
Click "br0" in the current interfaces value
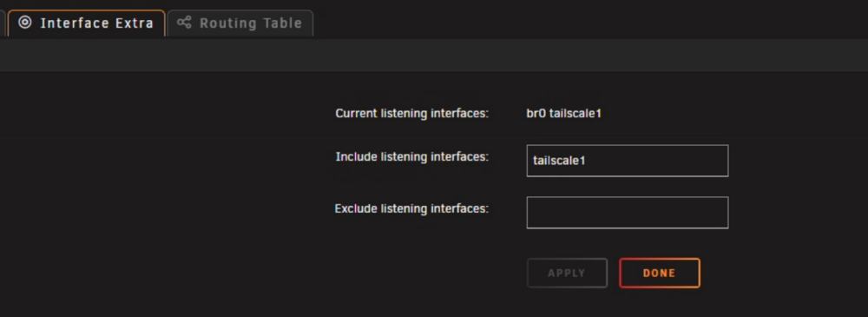(536, 114)
